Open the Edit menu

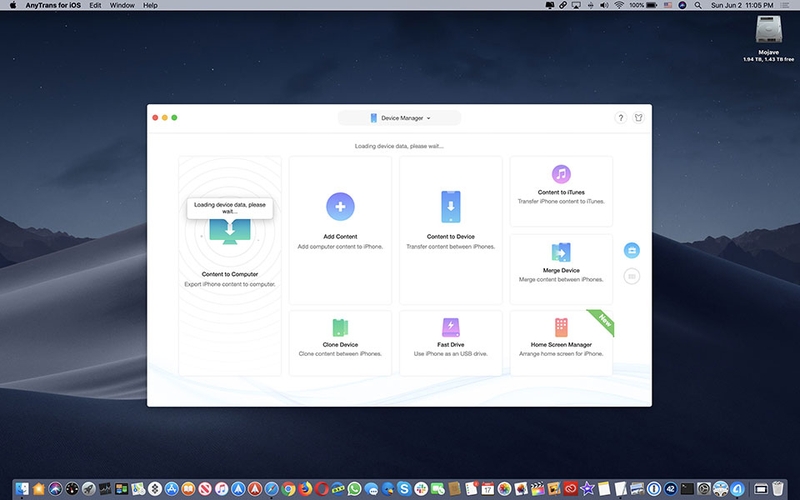[x=95, y=5]
